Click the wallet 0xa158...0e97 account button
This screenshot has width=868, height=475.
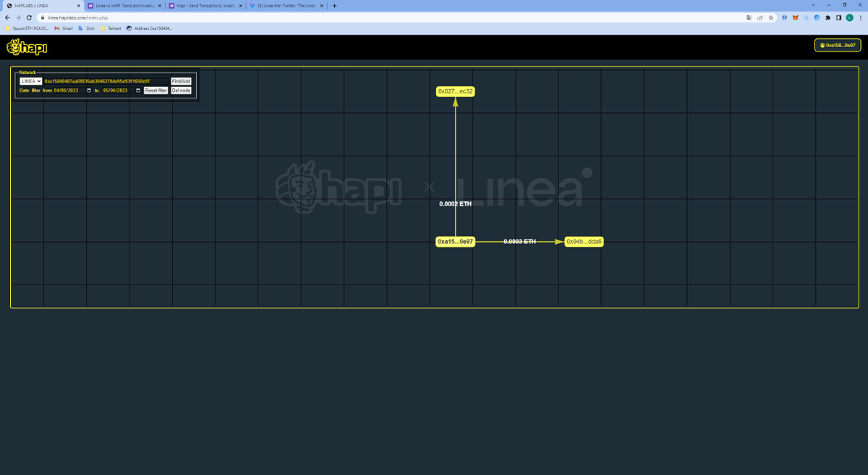[x=839, y=45]
